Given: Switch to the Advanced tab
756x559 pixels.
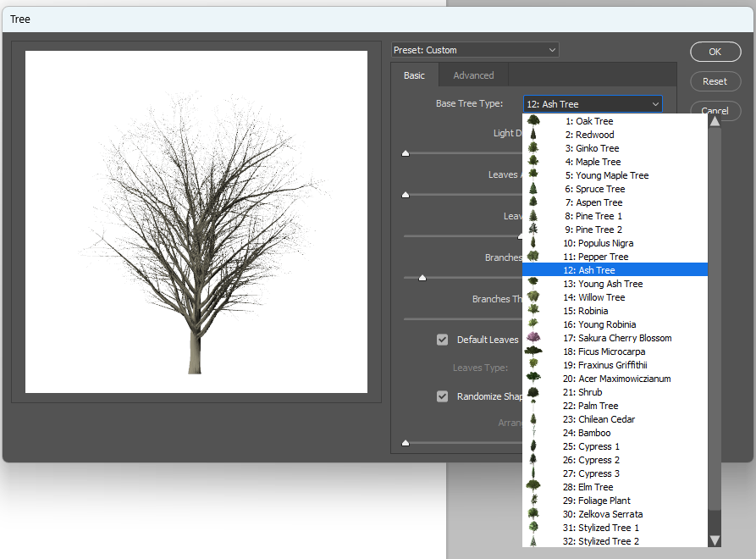Looking at the screenshot, I should coord(473,75).
